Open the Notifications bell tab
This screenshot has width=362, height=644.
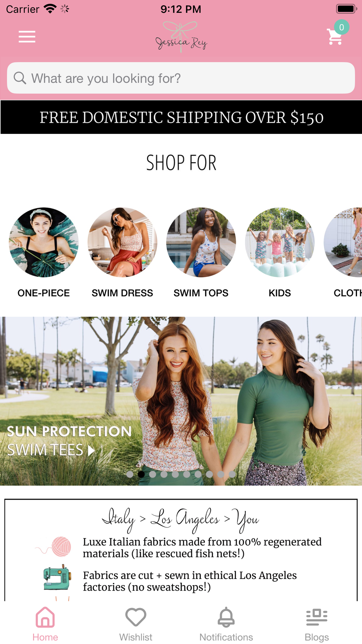pos(226,624)
